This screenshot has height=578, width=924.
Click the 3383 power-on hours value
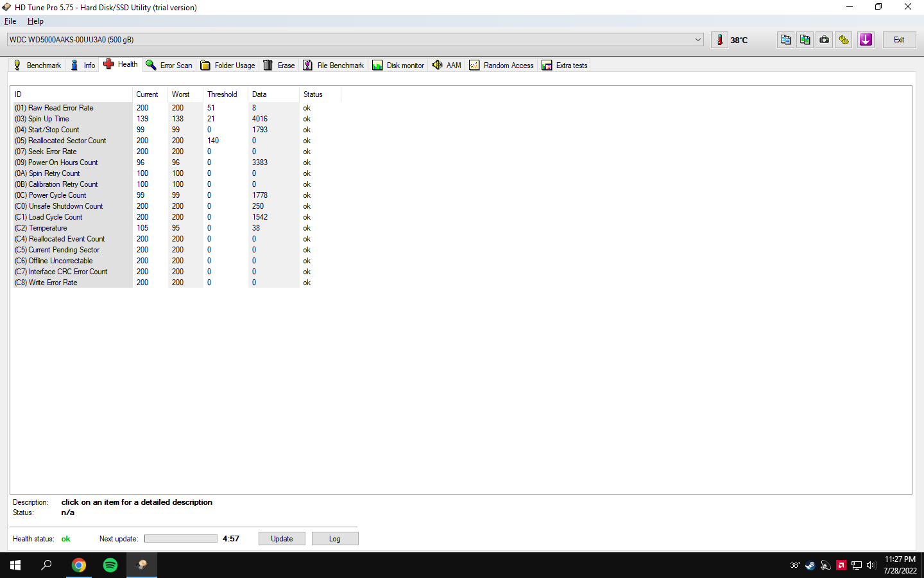260,162
